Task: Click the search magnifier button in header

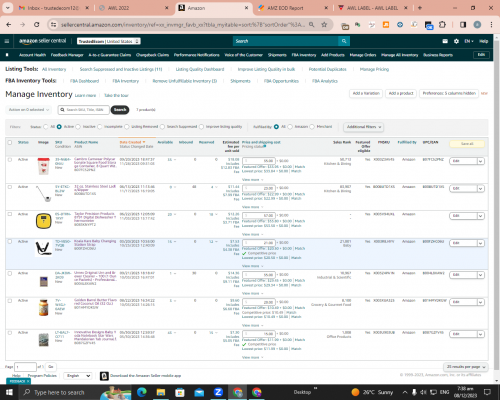Action: pos(344,41)
